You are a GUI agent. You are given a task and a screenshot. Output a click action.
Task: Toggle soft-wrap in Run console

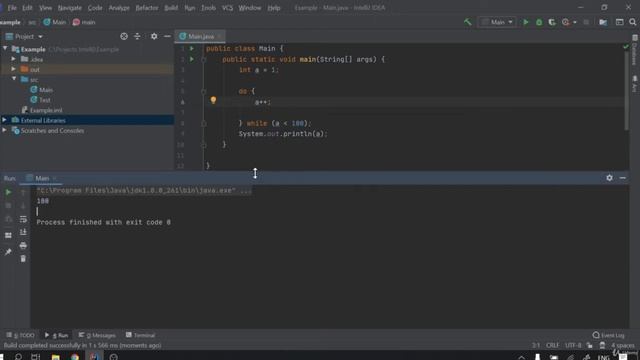(x=23, y=219)
